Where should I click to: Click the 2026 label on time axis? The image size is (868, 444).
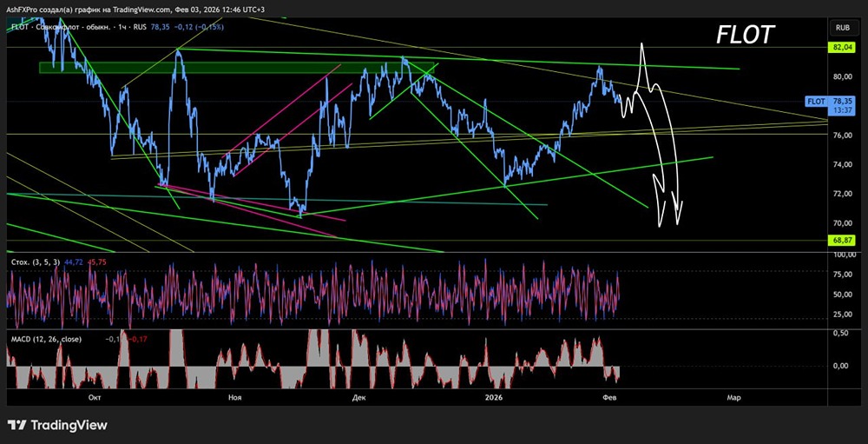pos(492,397)
